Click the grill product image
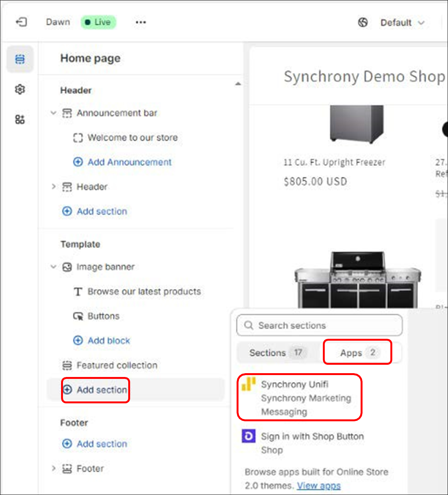Image resolution: width=448 pixels, height=495 pixels. coord(358,279)
